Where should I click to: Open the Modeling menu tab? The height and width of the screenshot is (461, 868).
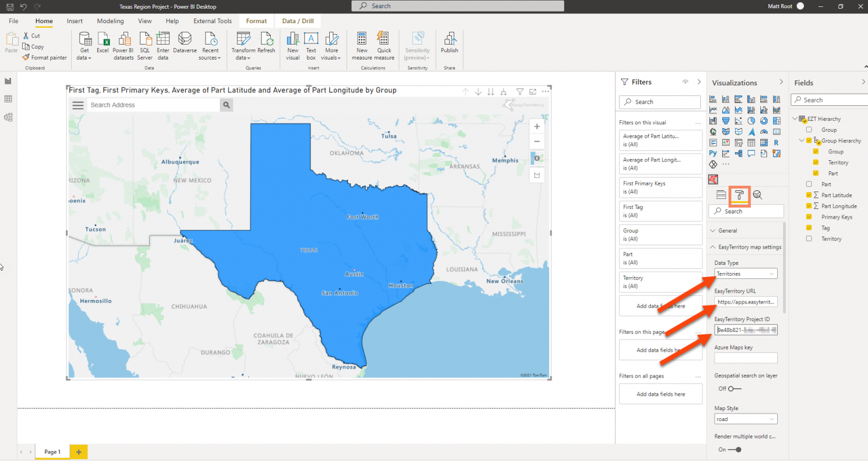[x=110, y=21]
